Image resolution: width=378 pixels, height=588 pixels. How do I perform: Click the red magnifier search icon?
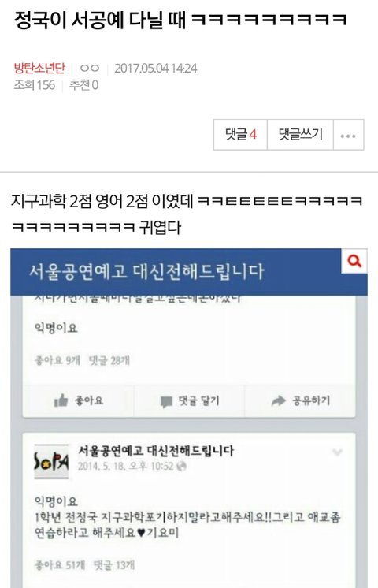tap(354, 261)
